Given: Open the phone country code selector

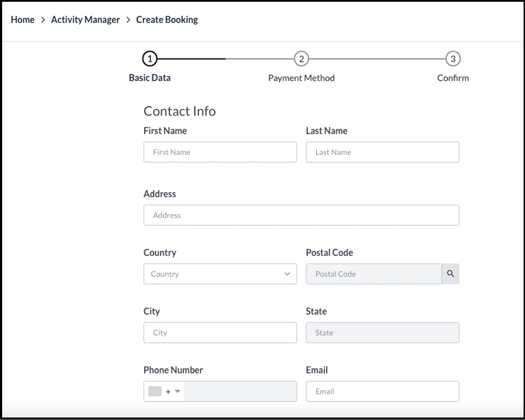Looking at the screenshot, I should point(163,391).
